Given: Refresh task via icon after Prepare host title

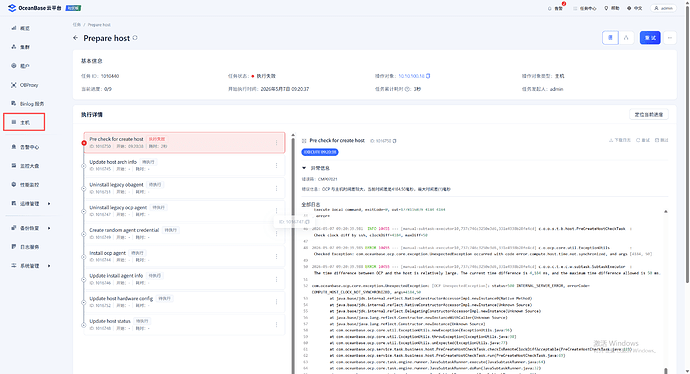Looking at the screenshot, I should point(135,38).
